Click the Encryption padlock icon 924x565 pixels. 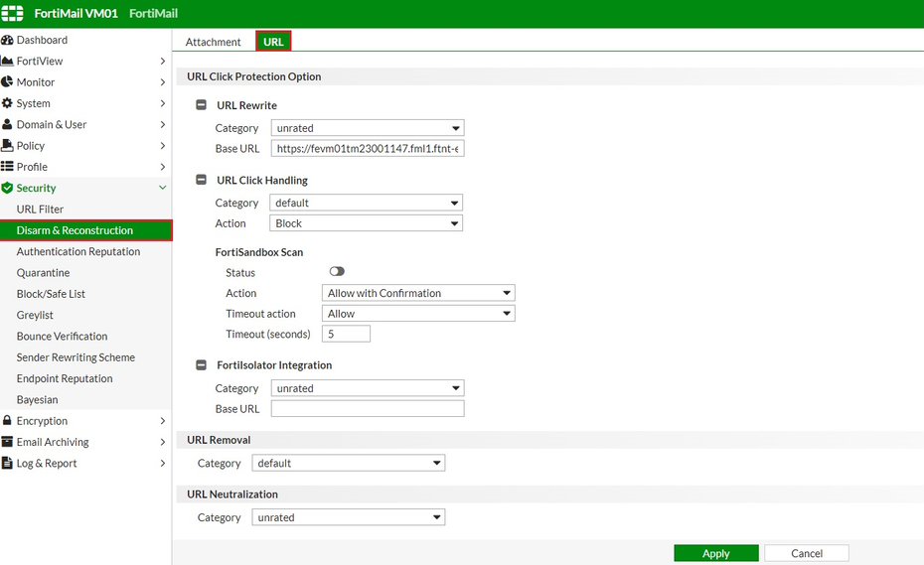tap(7, 420)
